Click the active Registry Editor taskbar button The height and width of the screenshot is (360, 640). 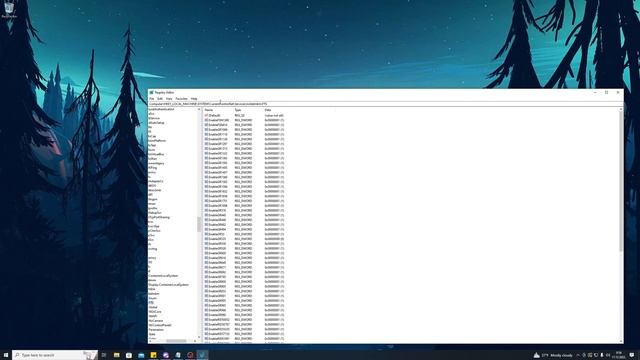click(x=202, y=355)
